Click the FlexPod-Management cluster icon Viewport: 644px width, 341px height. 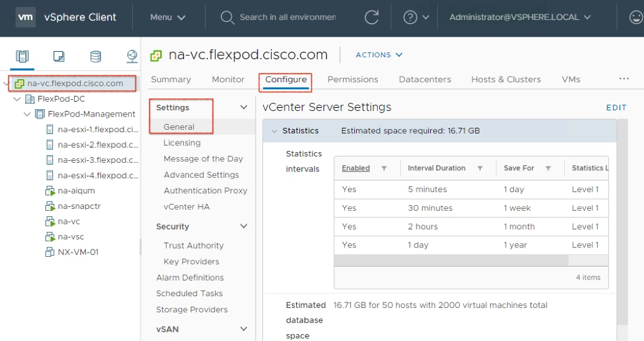[x=40, y=114]
